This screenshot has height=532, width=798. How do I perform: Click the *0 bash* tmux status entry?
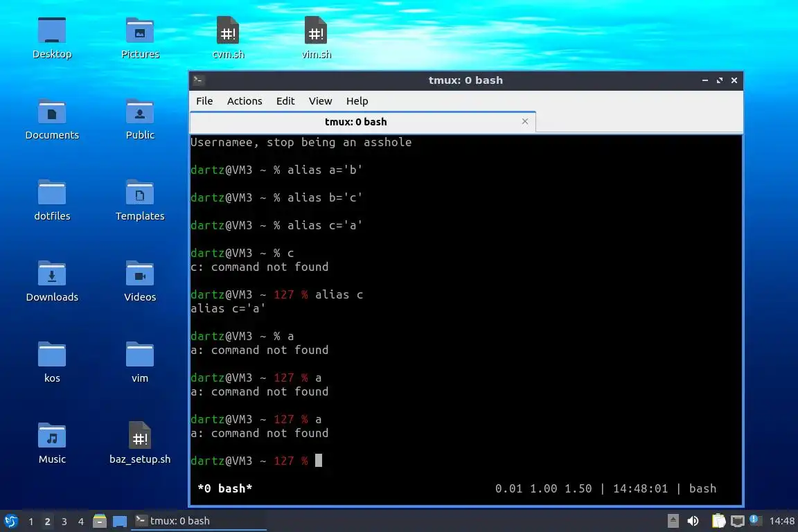point(225,488)
